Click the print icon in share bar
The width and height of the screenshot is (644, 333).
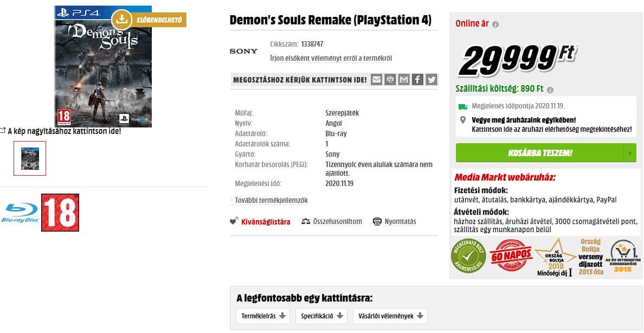click(390, 80)
